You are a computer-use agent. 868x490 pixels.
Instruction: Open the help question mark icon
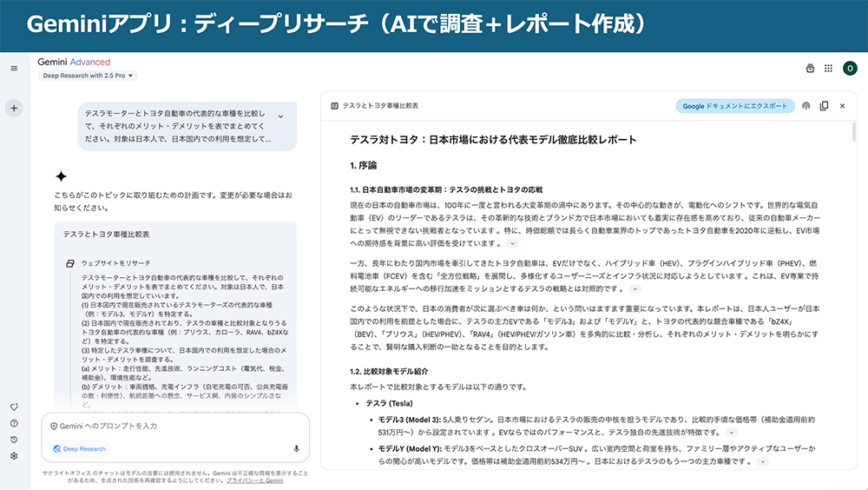point(14,423)
